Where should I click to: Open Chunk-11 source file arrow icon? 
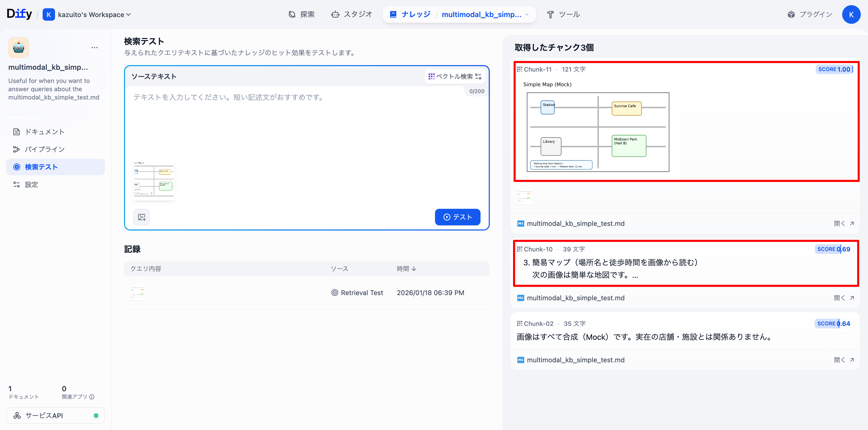pos(852,224)
